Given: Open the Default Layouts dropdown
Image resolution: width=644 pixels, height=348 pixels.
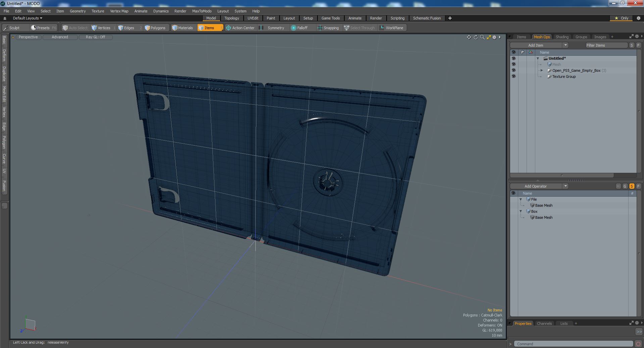Looking at the screenshot, I should 28,18.
